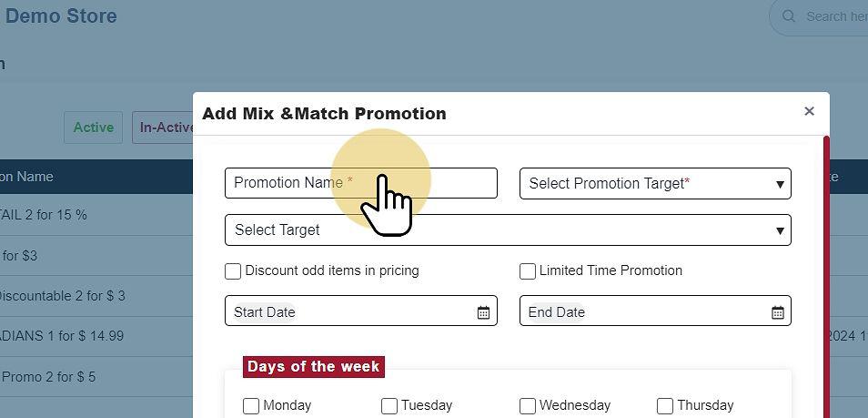Check the Thursday checkbox

click(x=665, y=406)
